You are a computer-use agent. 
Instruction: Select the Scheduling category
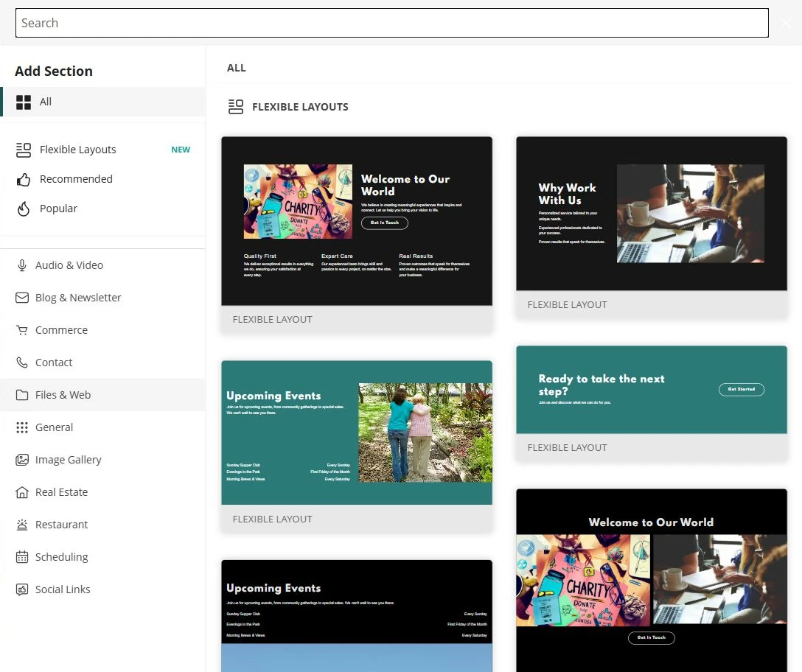click(102, 557)
